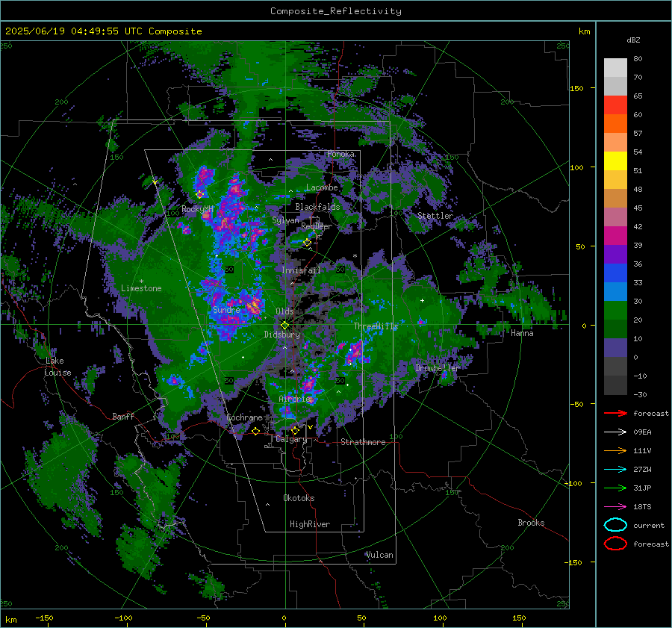Click the Sundre town label
Screen dimensions: 672x628
[x=226, y=310]
